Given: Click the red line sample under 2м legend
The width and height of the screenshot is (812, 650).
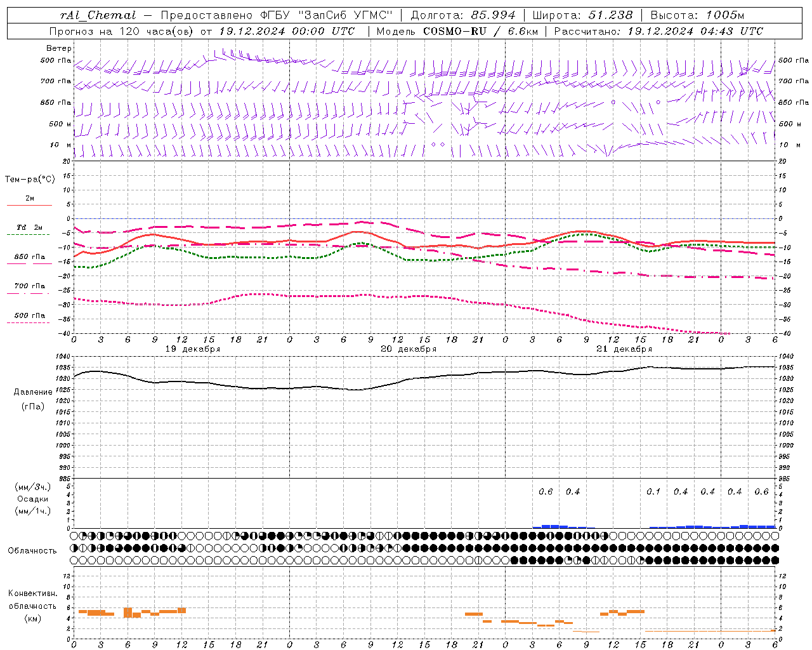Looking at the screenshot, I should coord(29,206).
